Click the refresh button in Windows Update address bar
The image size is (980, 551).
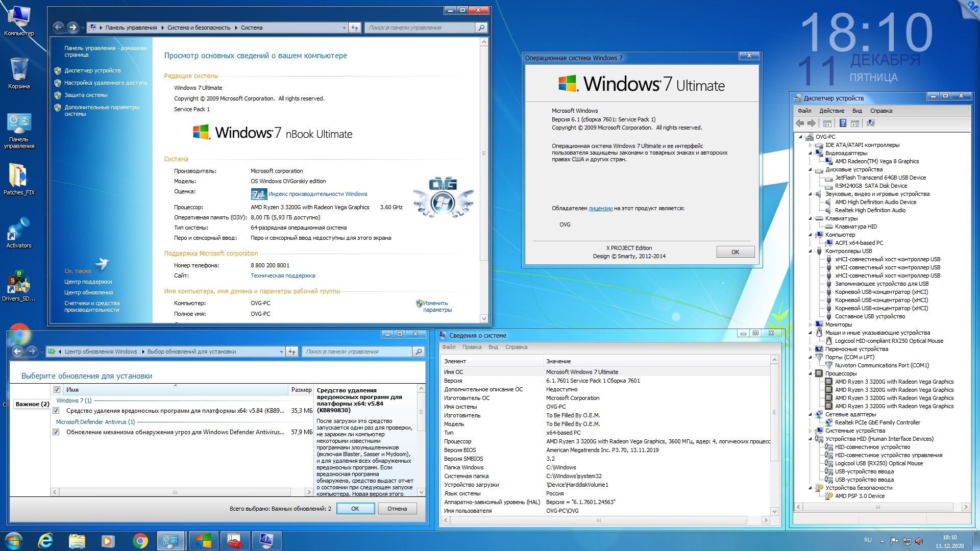[x=292, y=352]
